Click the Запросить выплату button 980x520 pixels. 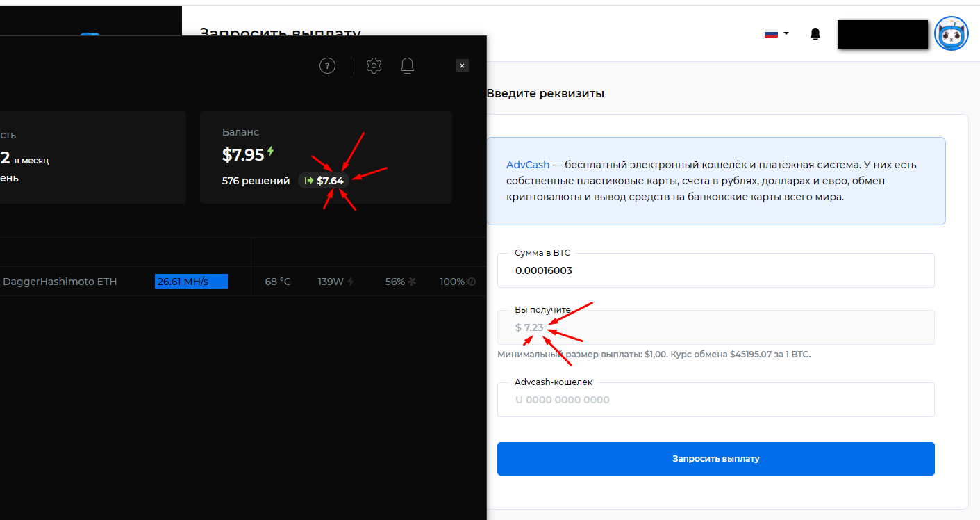[x=715, y=459]
